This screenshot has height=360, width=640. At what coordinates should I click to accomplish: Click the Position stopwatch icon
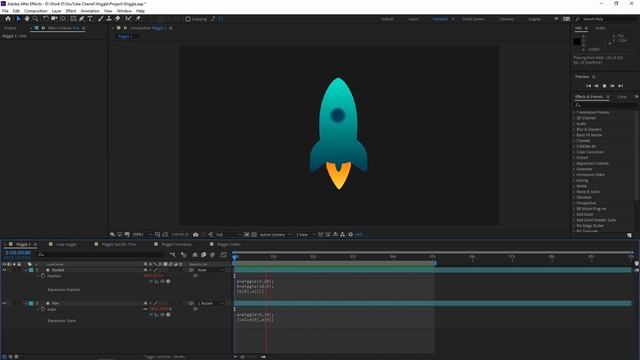(x=43, y=276)
